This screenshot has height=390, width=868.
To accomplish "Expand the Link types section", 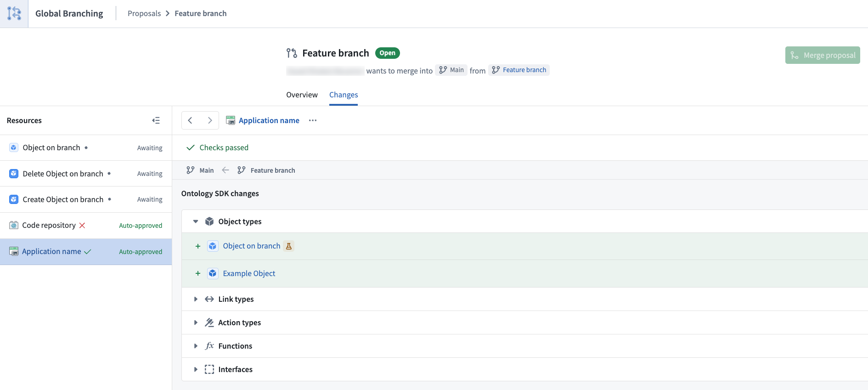I will tap(196, 299).
